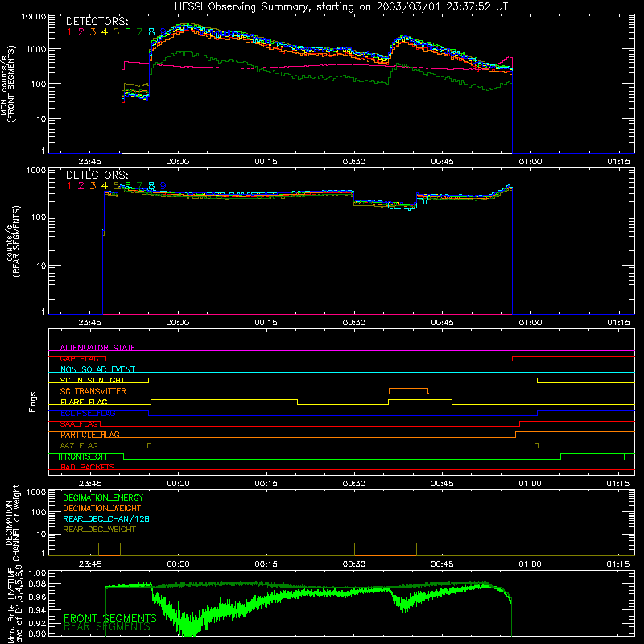Click the DECIMATION_ENERGY legend entry
Viewport: 644px width, 644px height.
103,497
